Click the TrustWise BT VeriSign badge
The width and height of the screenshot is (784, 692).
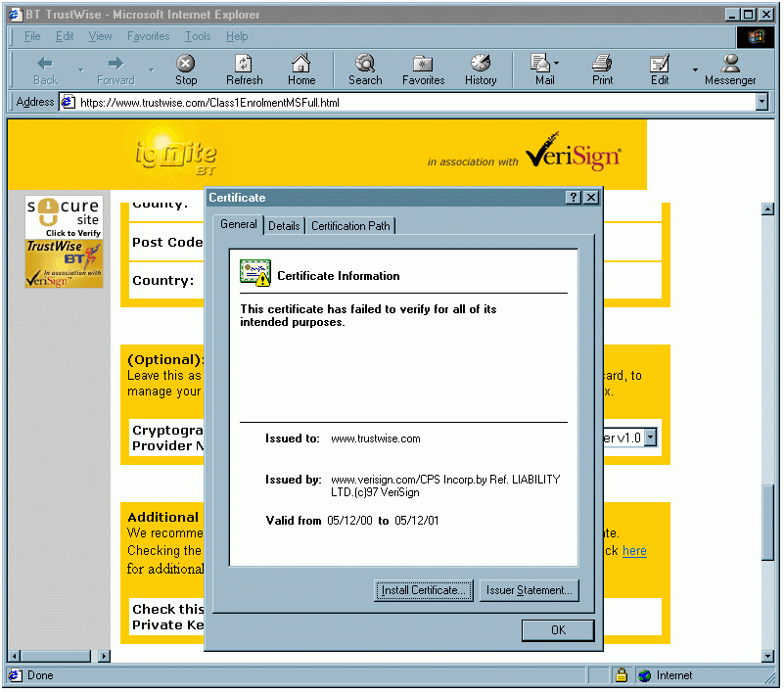64,263
